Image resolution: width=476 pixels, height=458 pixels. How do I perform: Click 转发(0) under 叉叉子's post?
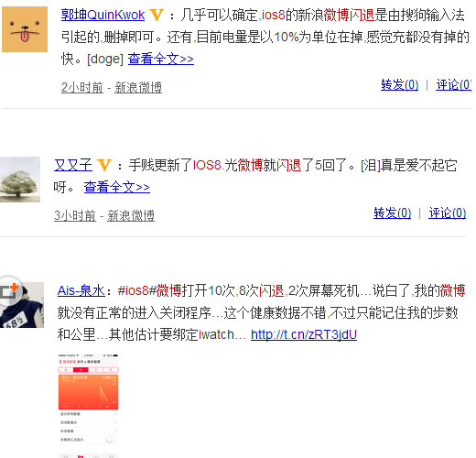click(x=393, y=213)
